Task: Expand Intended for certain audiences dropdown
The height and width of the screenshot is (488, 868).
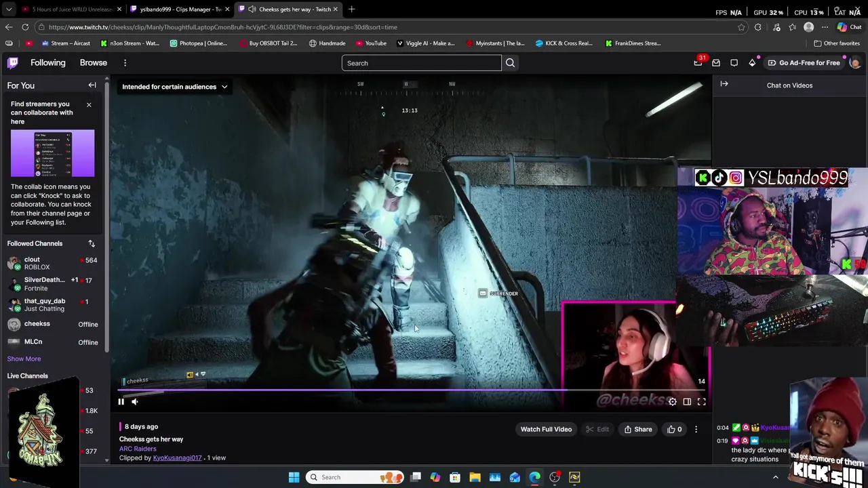Action: click(x=175, y=87)
